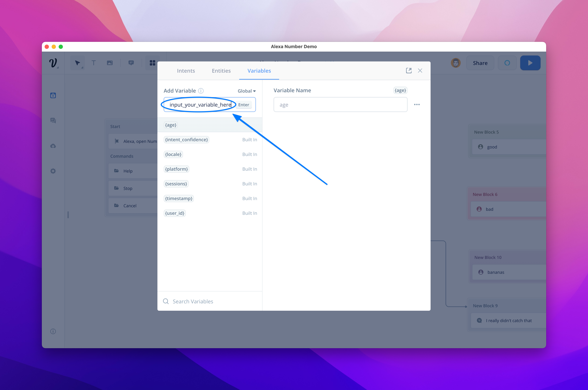Screen dimensions: 588x390
Task: Click the Add Variable info icon
Action: point(201,91)
